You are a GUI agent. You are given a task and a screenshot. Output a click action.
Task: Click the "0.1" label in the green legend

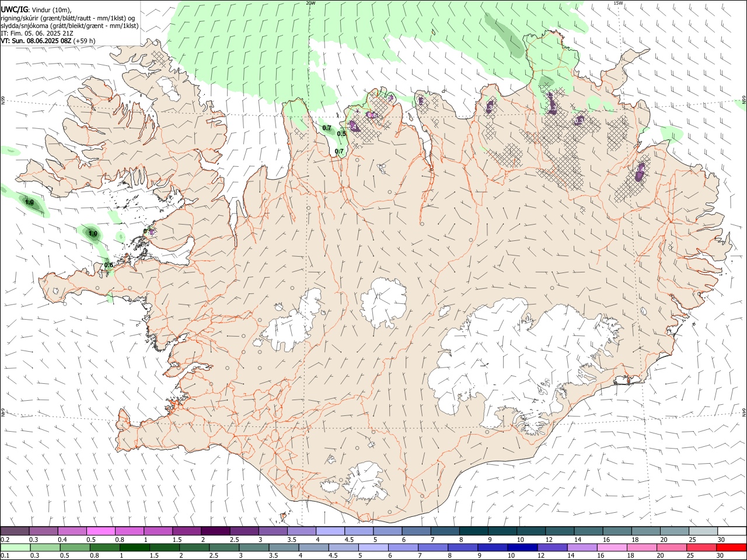pyautogui.click(x=5, y=556)
